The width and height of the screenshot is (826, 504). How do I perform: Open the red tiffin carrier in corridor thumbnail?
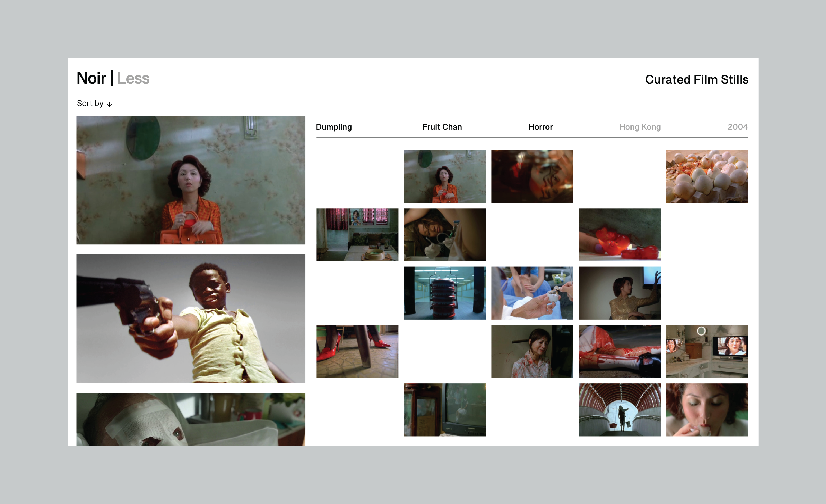445,293
